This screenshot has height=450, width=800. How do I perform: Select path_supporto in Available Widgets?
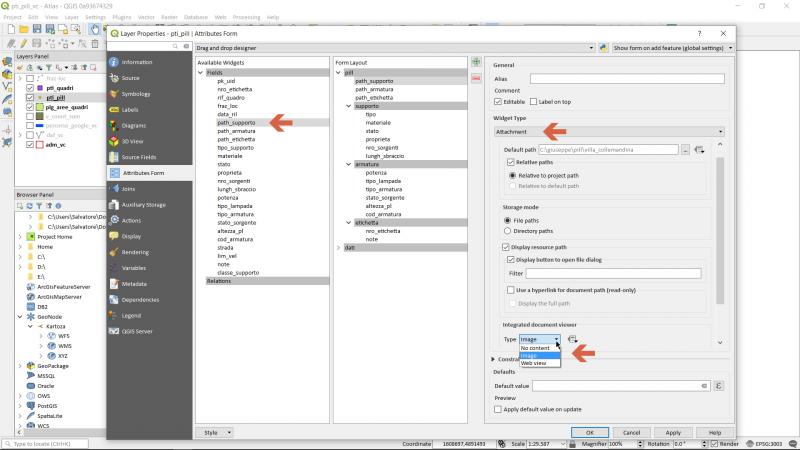pos(236,122)
